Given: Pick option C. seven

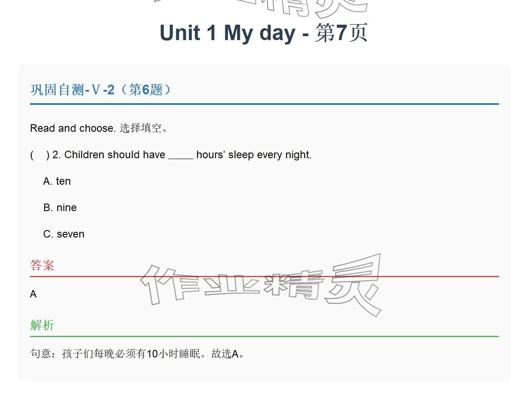Looking at the screenshot, I should pyautogui.click(x=64, y=234).
